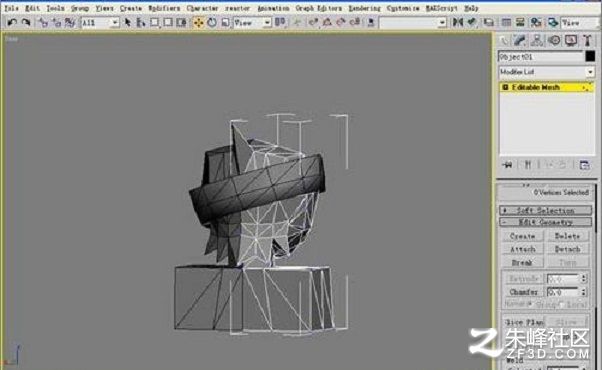Image resolution: width=602 pixels, height=370 pixels.
Task: Click the Undo arrow in the toolbar
Action: (12, 23)
